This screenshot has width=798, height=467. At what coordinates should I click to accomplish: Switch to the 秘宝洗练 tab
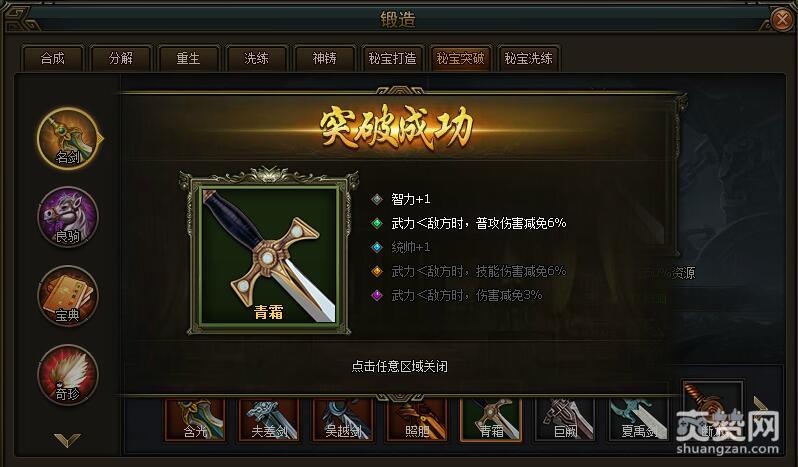pyautogui.click(x=528, y=59)
